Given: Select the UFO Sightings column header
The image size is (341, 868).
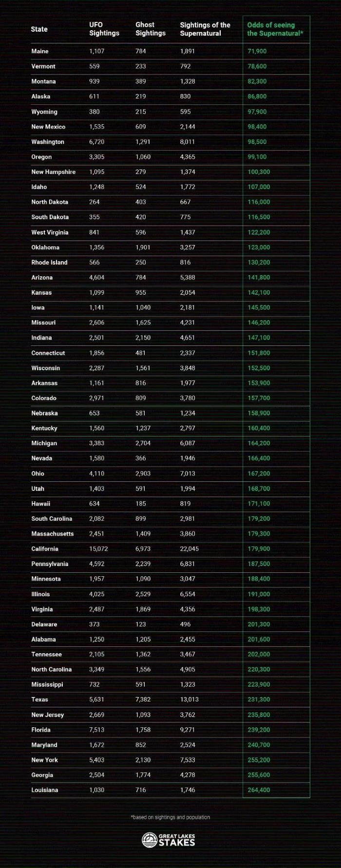Looking at the screenshot, I should coord(104,29).
